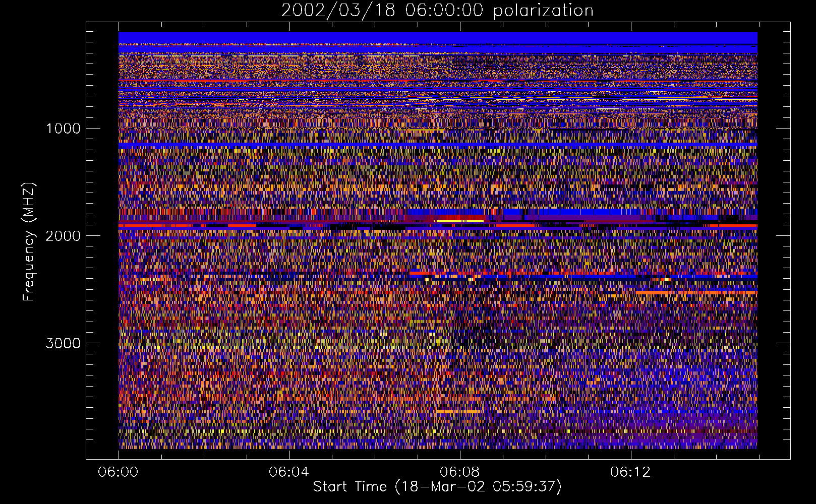Image resolution: width=816 pixels, height=504 pixels.
Task: Click the 1000 frequency tick label
Action: (x=63, y=129)
